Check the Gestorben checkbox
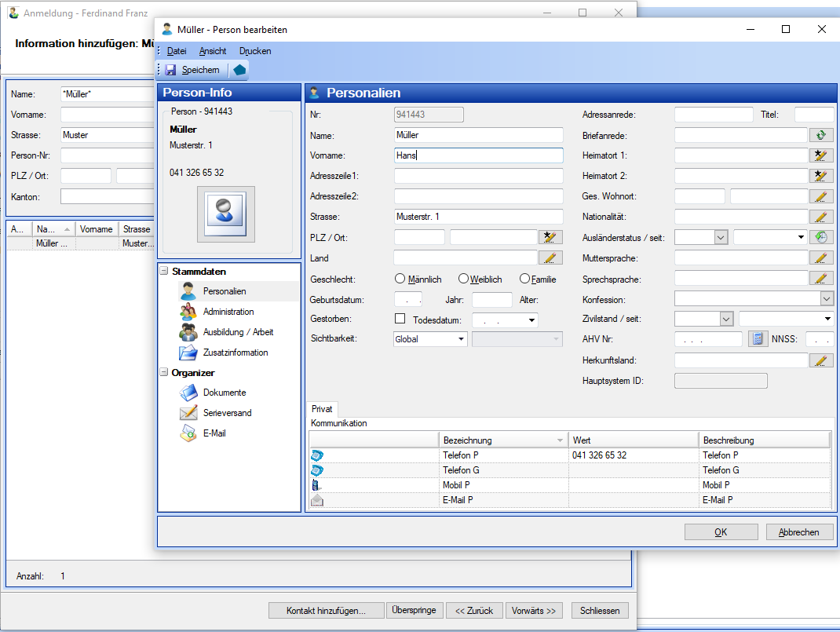 point(400,319)
